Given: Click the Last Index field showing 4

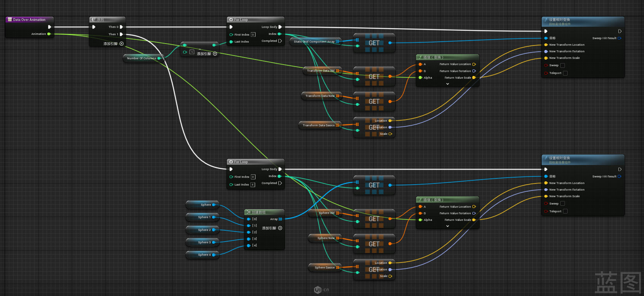Looking at the screenshot, I should pyautogui.click(x=253, y=185).
